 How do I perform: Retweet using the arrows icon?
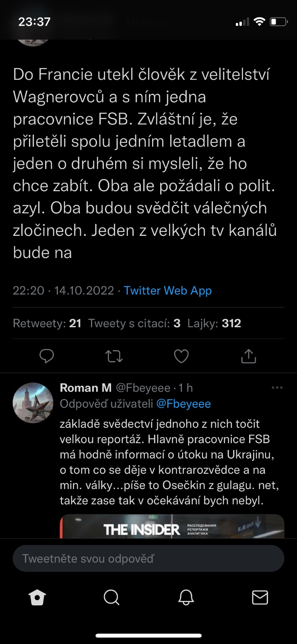(114, 356)
